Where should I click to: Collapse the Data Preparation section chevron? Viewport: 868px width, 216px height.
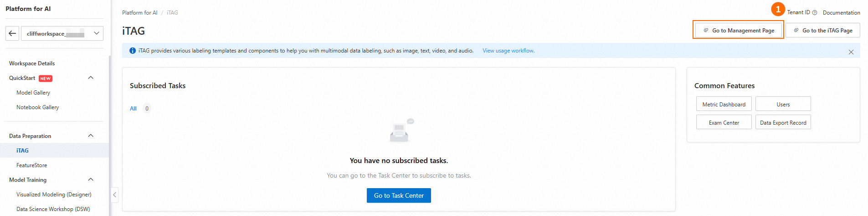click(x=91, y=136)
